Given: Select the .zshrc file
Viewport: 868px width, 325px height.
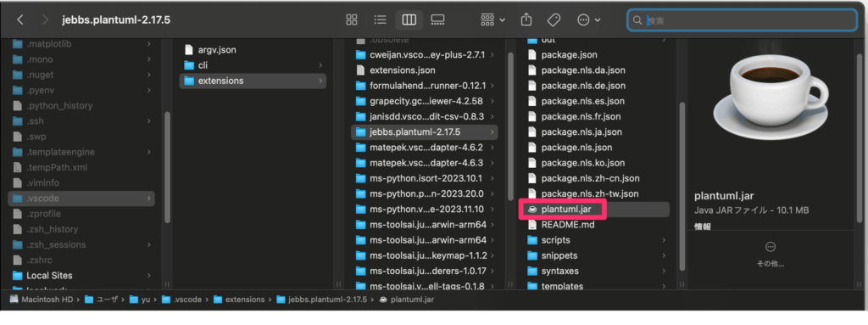Looking at the screenshot, I should [81, 261].
